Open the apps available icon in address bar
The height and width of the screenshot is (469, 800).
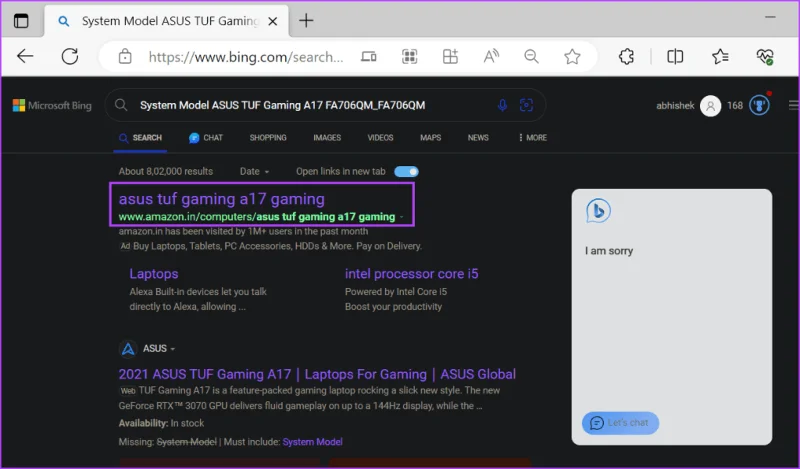point(451,56)
